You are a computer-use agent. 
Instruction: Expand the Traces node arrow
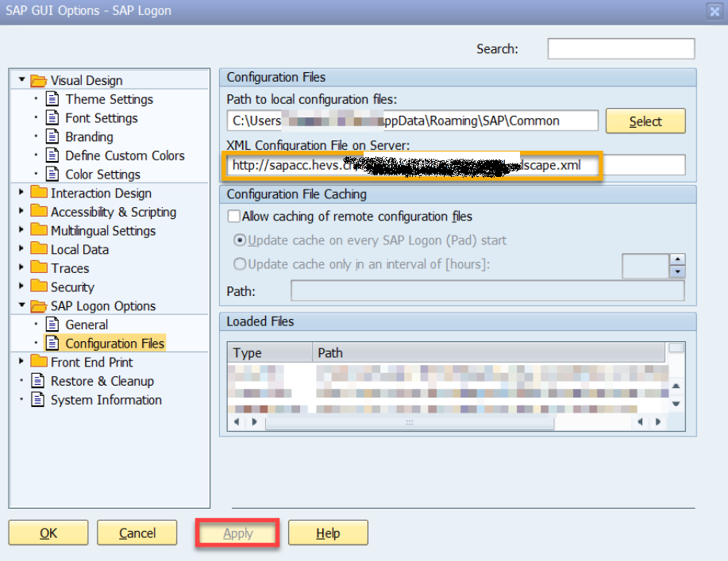pos(21,267)
